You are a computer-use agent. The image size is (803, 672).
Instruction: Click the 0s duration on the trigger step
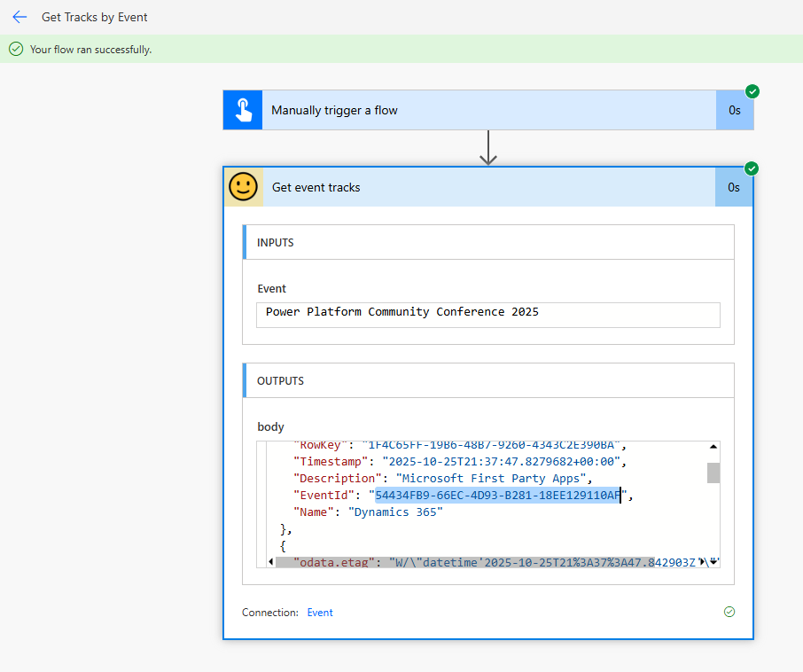[x=734, y=111]
